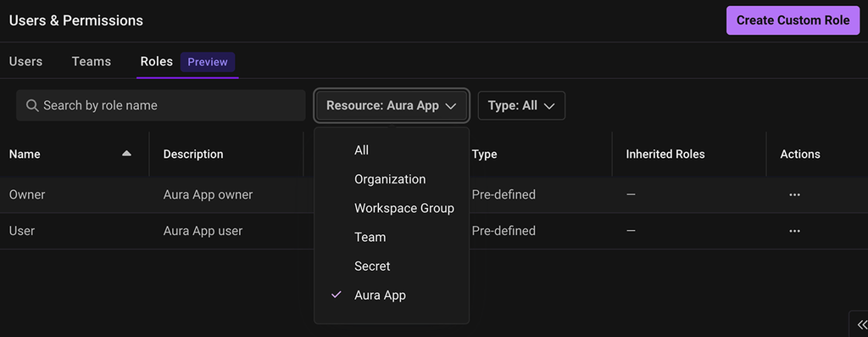Image resolution: width=868 pixels, height=337 pixels.
Task: Expand the Resource: Aura App dropdown
Action: (x=392, y=105)
